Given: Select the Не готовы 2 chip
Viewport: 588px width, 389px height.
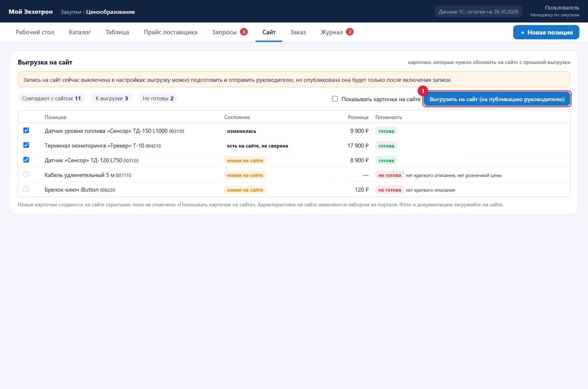Looking at the screenshot, I should [158, 98].
